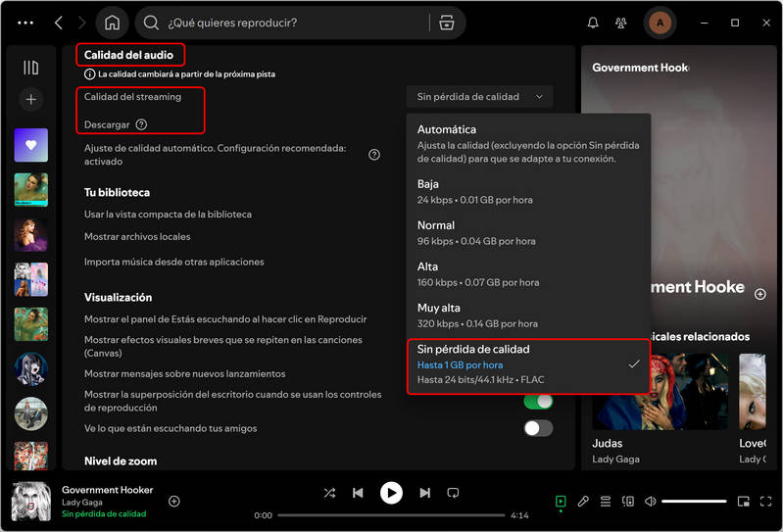Skip to previous track
This screenshot has width=783, height=532.
coord(358,493)
